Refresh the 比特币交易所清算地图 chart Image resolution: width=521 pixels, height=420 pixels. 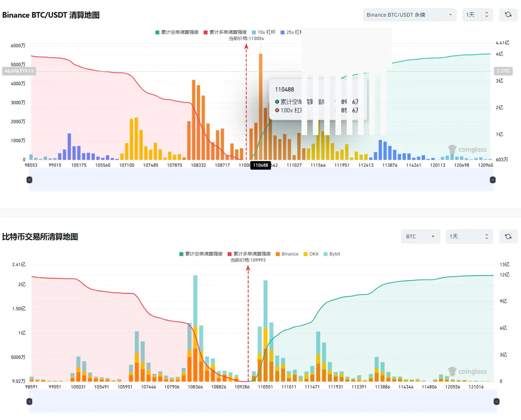[508, 237]
